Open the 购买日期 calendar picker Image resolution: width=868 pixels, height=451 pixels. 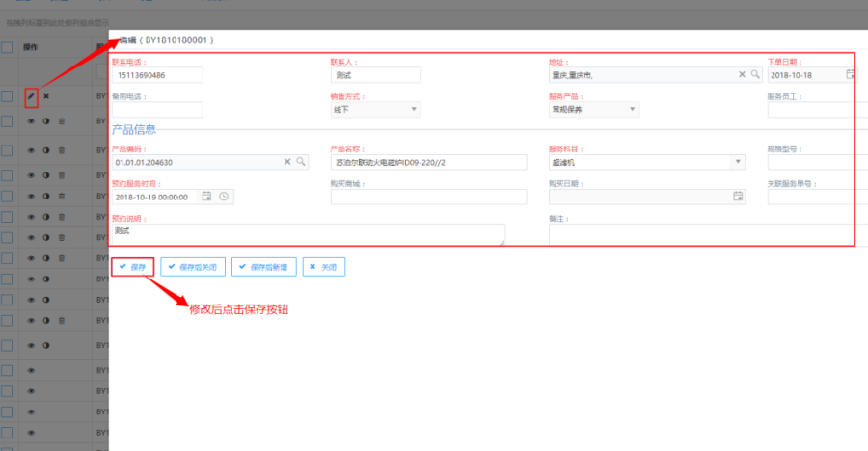coord(738,197)
